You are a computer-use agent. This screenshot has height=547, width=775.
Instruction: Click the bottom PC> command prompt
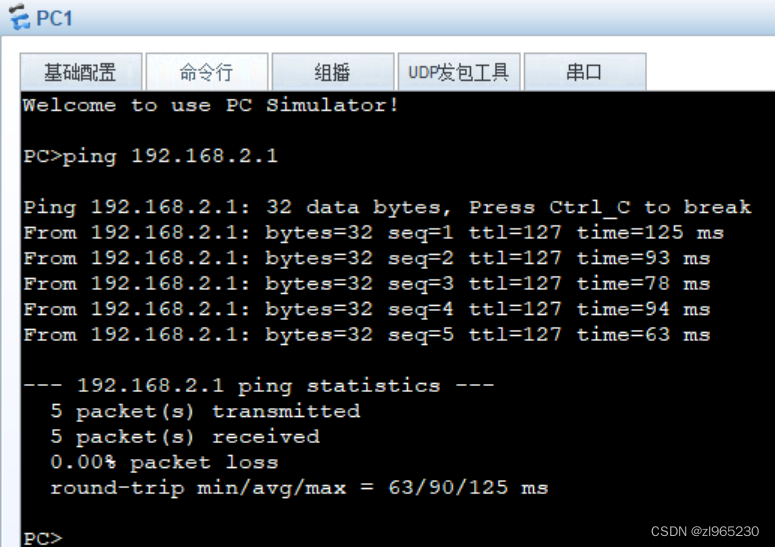coord(43,538)
